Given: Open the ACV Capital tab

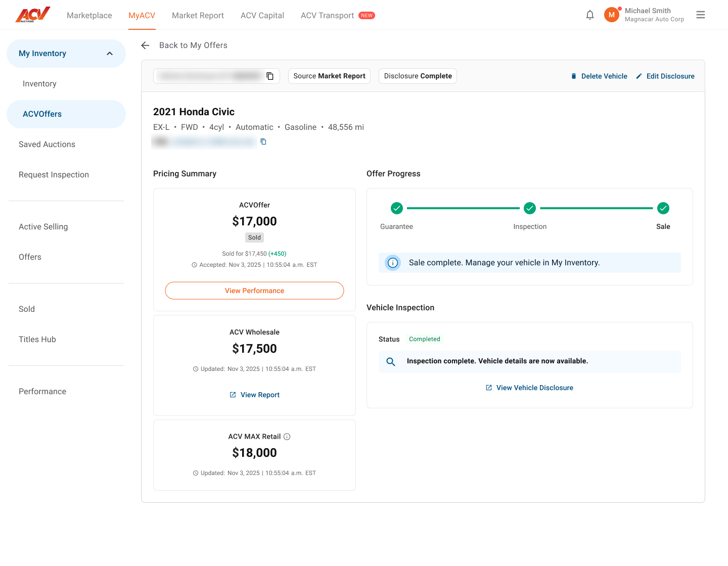Looking at the screenshot, I should (262, 16).
